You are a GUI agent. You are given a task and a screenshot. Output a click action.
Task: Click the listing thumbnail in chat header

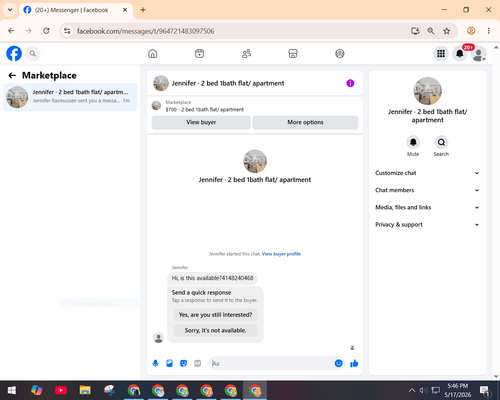tap(161, 83)
